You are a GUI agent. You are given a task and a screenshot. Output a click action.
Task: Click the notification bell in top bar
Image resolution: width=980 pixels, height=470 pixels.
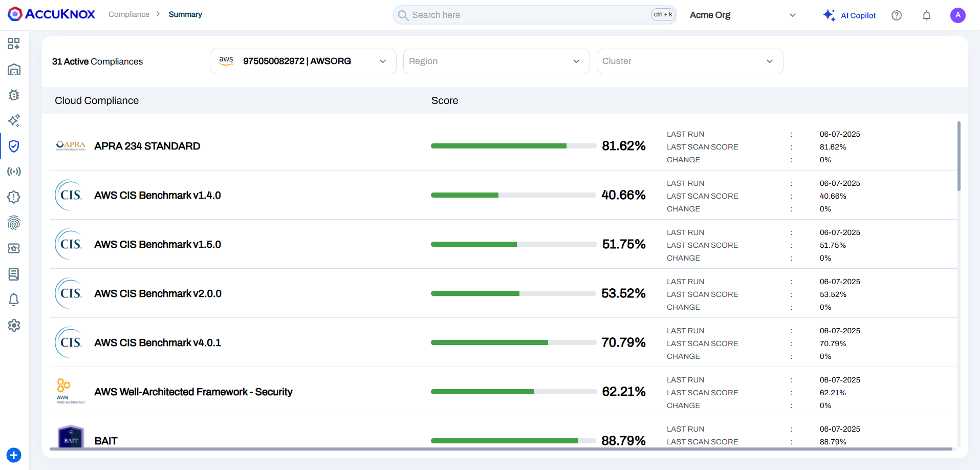[x=926, y=15]
